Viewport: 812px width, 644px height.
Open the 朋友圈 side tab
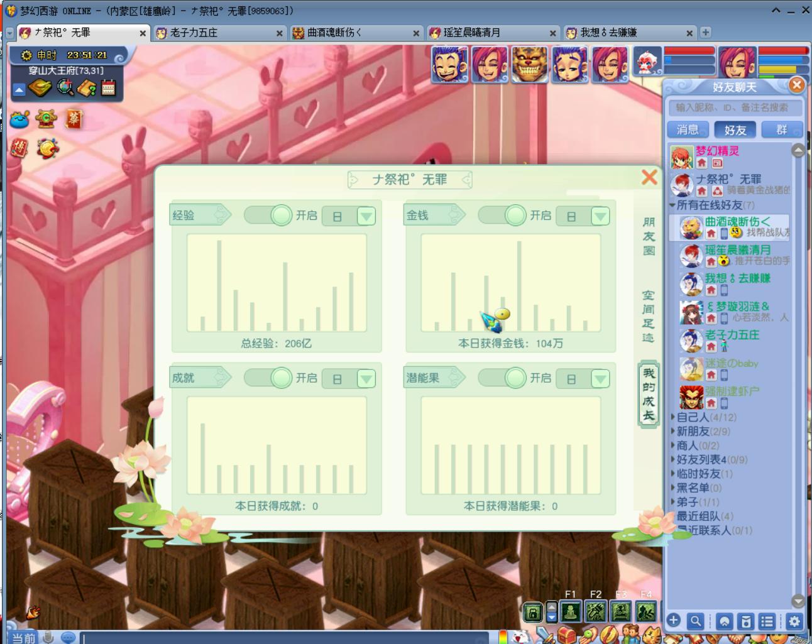tap(649, 236)
